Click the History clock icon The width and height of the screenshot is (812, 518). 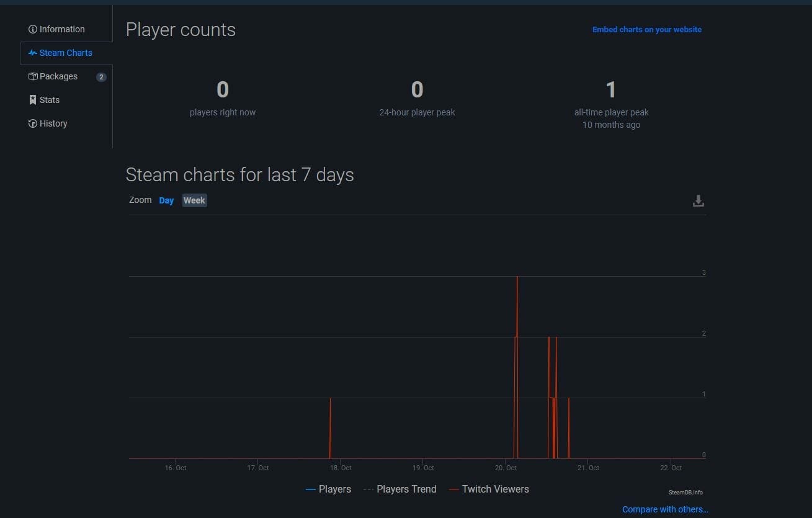[33, 123]
